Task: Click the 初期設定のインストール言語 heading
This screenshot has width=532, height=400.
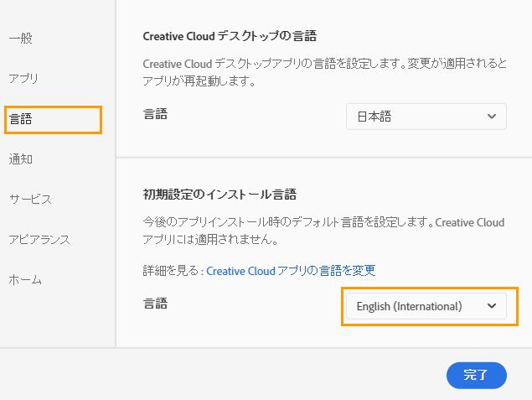Action: (x=220, y=195)
